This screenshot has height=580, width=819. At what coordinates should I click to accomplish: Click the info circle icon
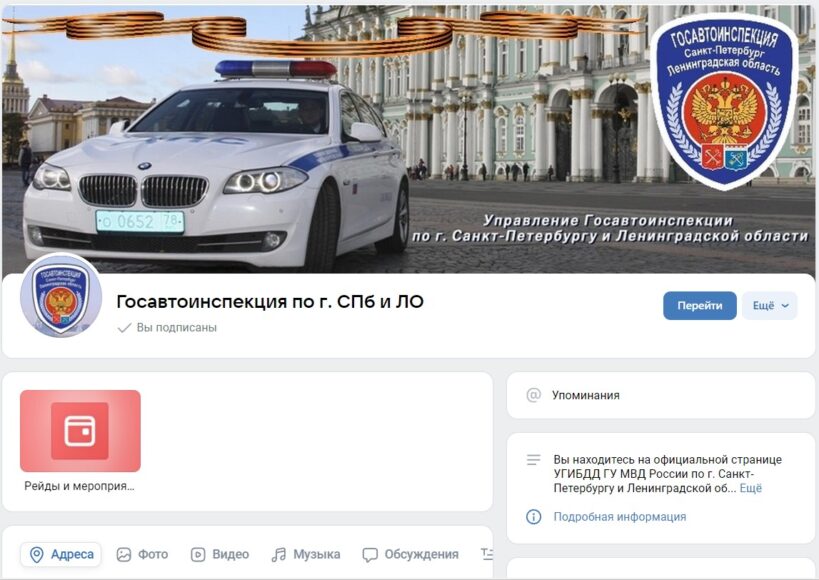click(x=533, y=517)
